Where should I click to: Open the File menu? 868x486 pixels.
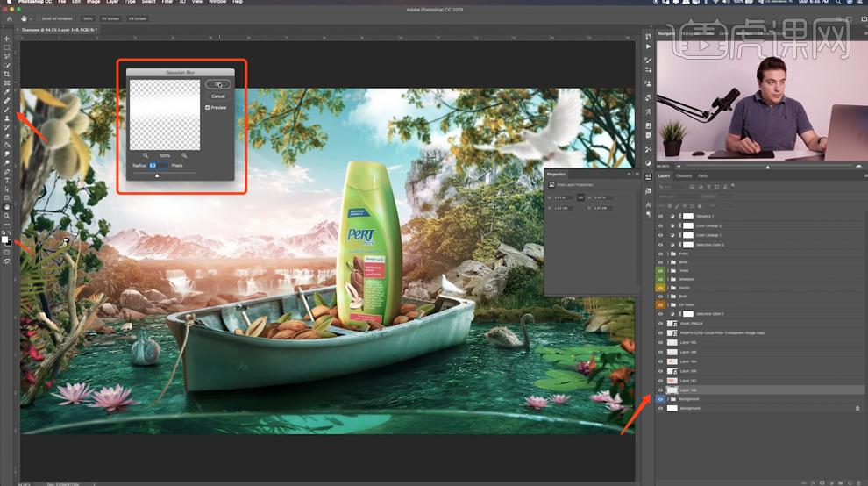click(x=62, y=3)
